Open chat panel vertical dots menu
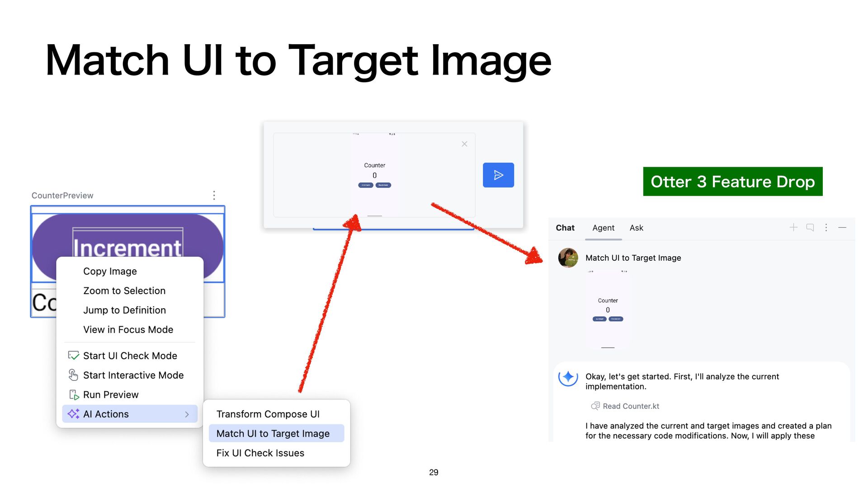Viewport: 868px width, 488px height. (826, 227)
